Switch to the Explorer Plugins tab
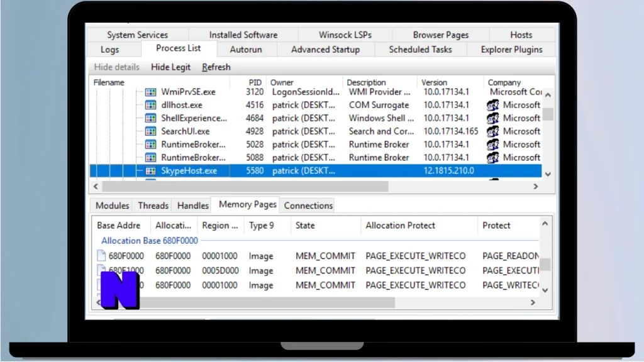The height and width of the screenshot is (362, 644). click(511, 50)
